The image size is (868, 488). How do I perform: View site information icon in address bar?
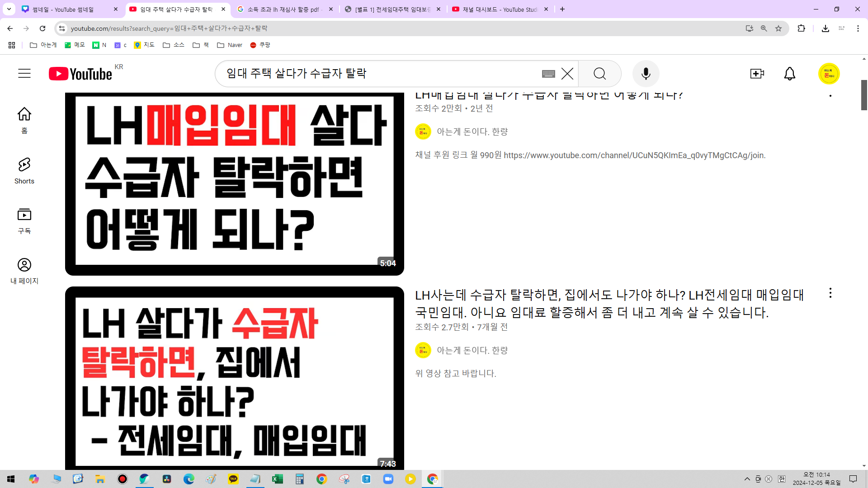(x=62, y=28)
